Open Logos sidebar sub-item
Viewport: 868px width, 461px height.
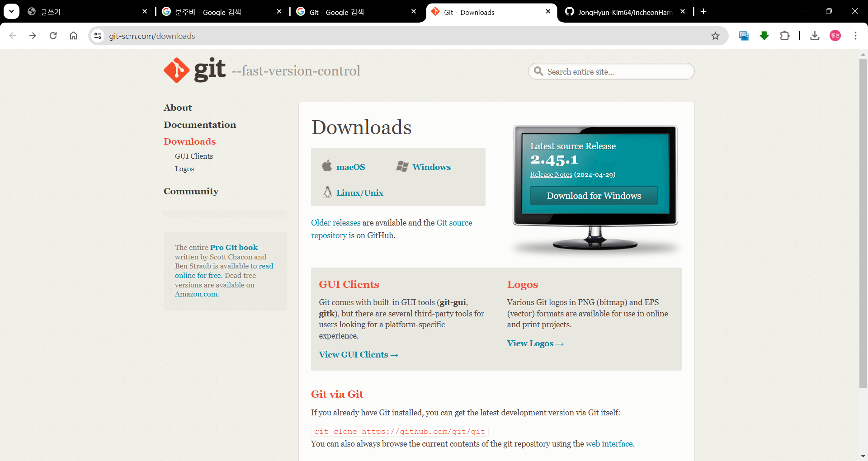184,169
